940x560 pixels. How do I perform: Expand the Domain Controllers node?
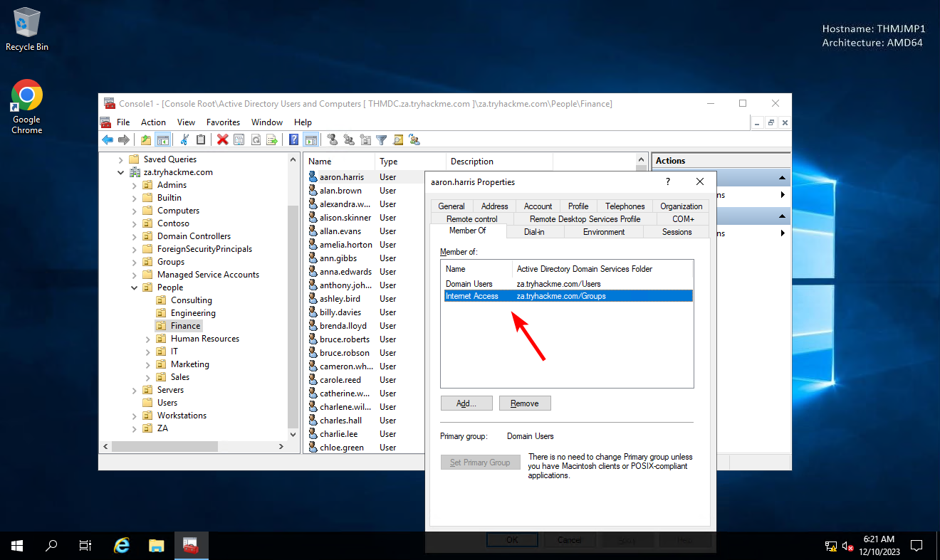pyautogui.click(x=134, y=236)
